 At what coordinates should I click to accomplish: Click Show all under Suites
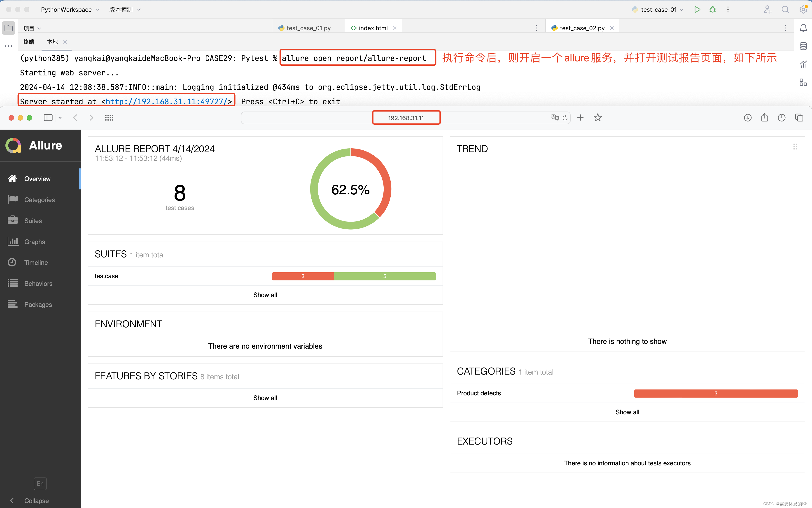click(x=265, y=295)
